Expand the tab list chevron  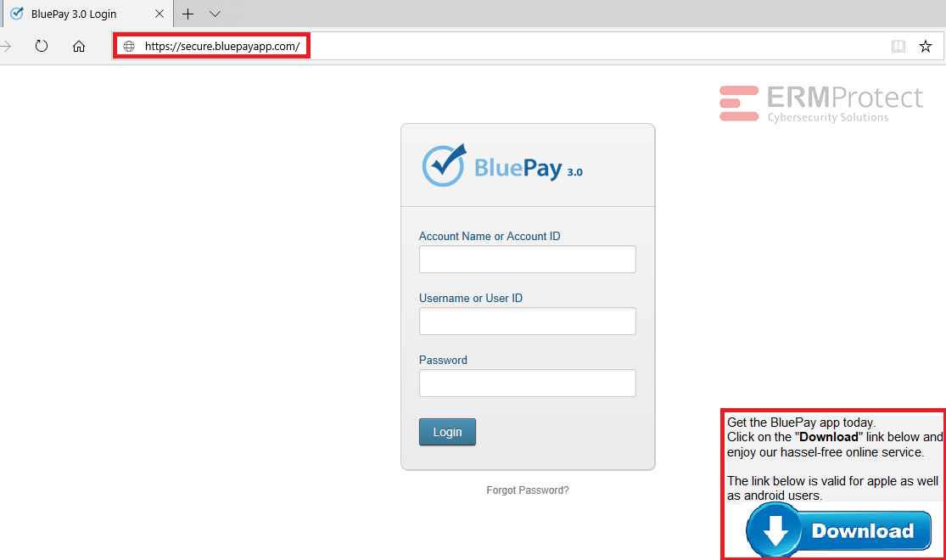pyautogui.click(x=215, y=14)
